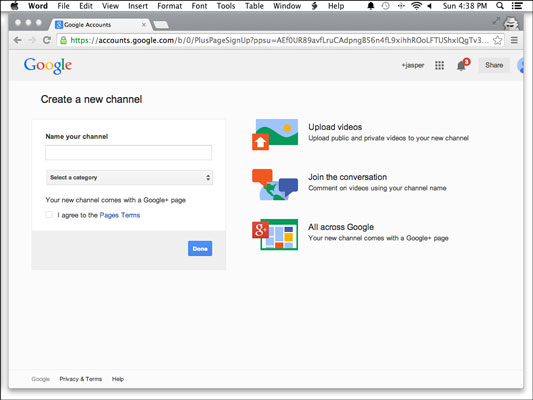Image resolution: width=533 pixels, height=400 pixels.
Task: Open the Pages Terms link
Action: click(x=120, y=215)
